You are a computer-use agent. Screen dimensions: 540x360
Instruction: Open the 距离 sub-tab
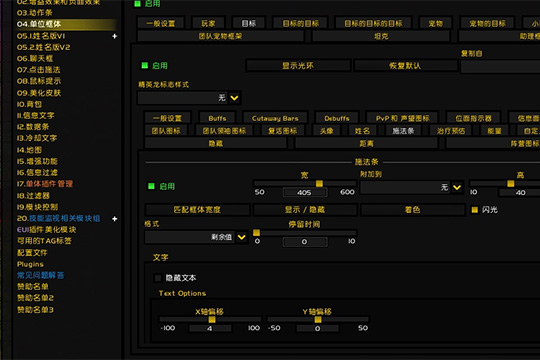pos(366,143)
